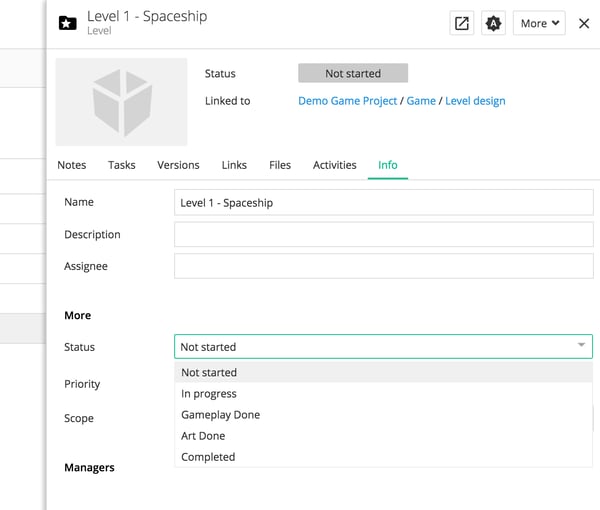This screenshot has height=510, width=600.
Task: View the Activities tab
Action: tap(334, 165)
